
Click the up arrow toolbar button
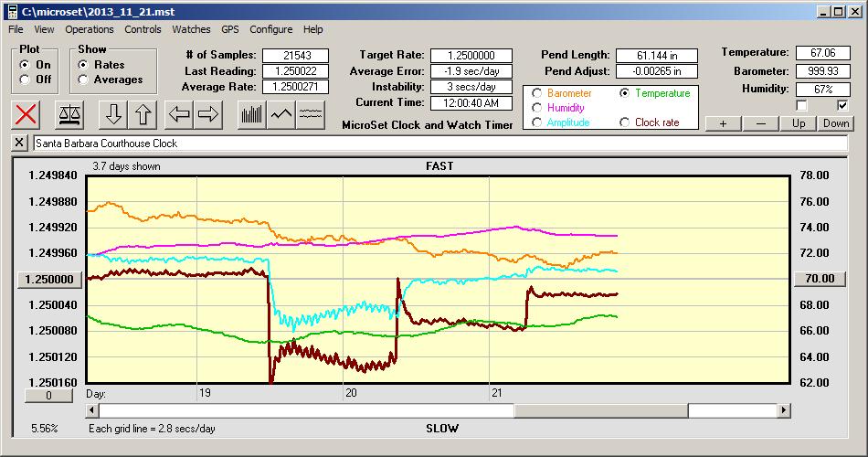point(143,114)
